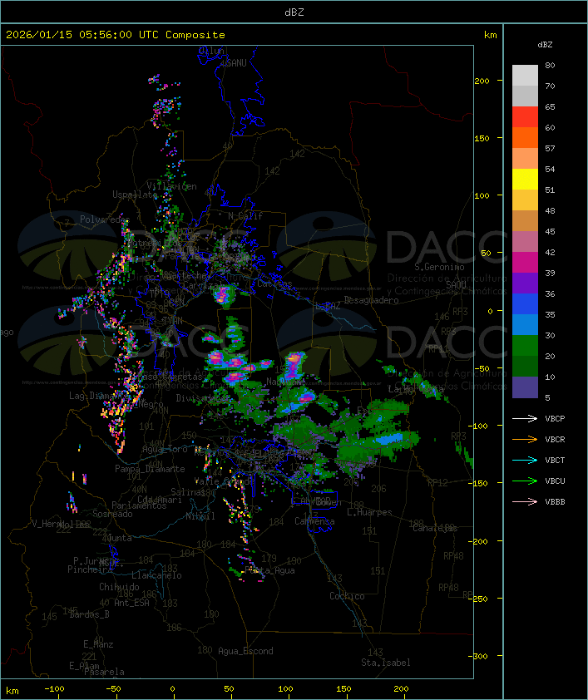This screenshot has height=700, width=588.
Task: Click the 'VBBB' legend label
Action: point(555,501)
